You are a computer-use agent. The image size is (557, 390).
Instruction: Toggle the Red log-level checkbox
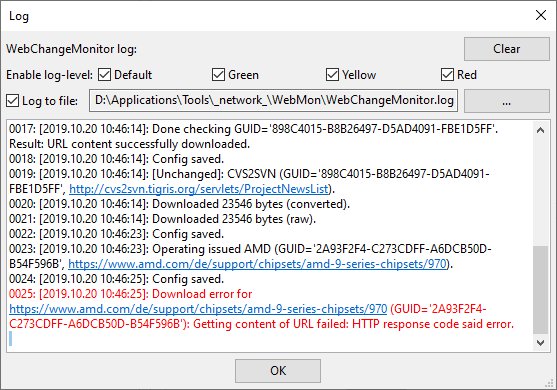tap(447, 75)
